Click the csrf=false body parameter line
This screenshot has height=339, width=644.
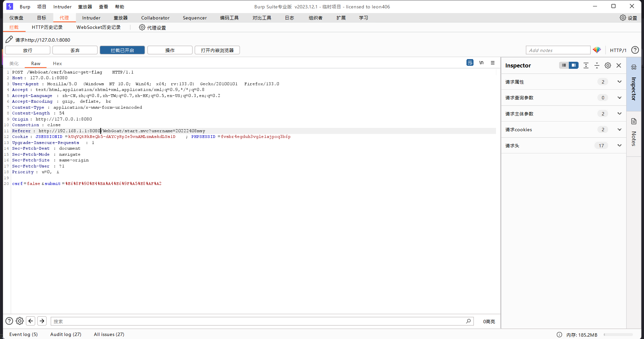pyautogui.click(x=87, y=184)
